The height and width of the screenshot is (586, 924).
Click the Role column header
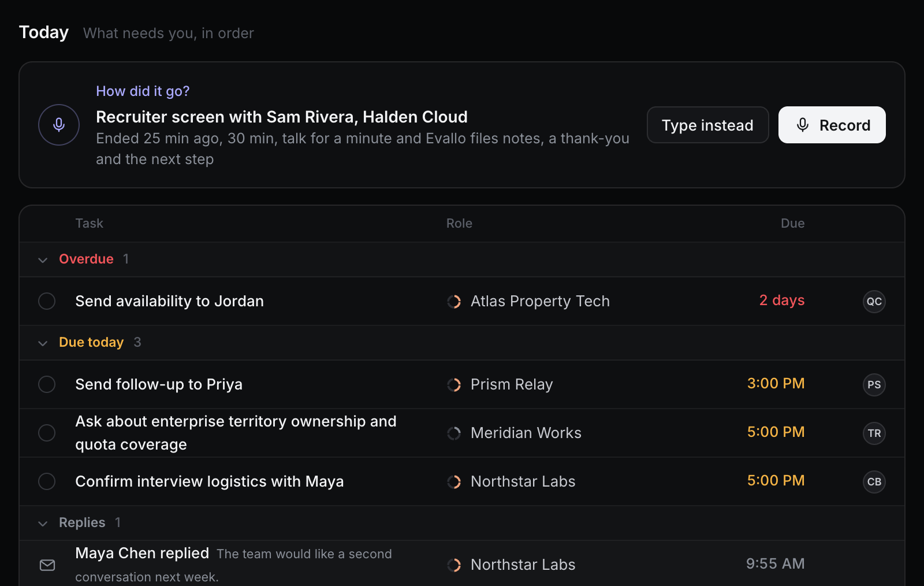[459, 223]
